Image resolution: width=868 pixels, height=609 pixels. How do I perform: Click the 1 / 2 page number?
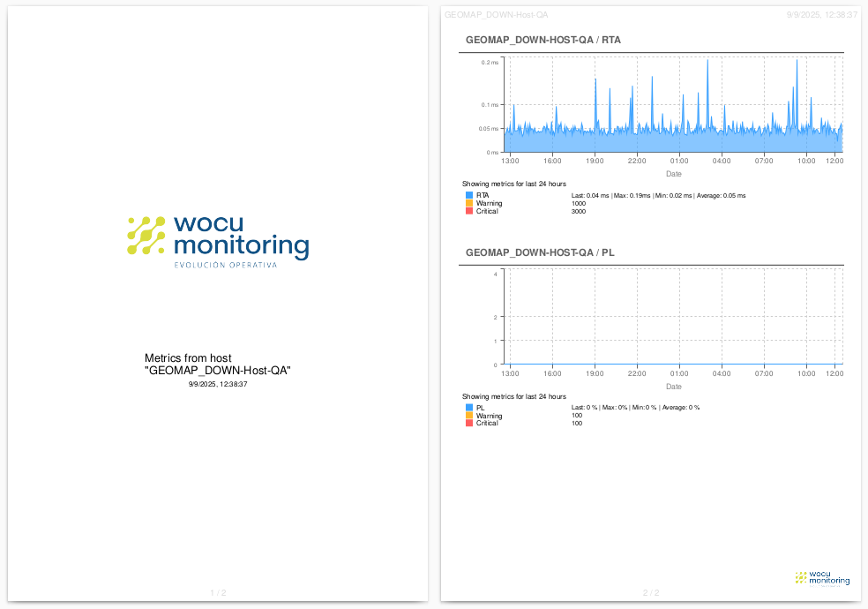tap(218, 593)
